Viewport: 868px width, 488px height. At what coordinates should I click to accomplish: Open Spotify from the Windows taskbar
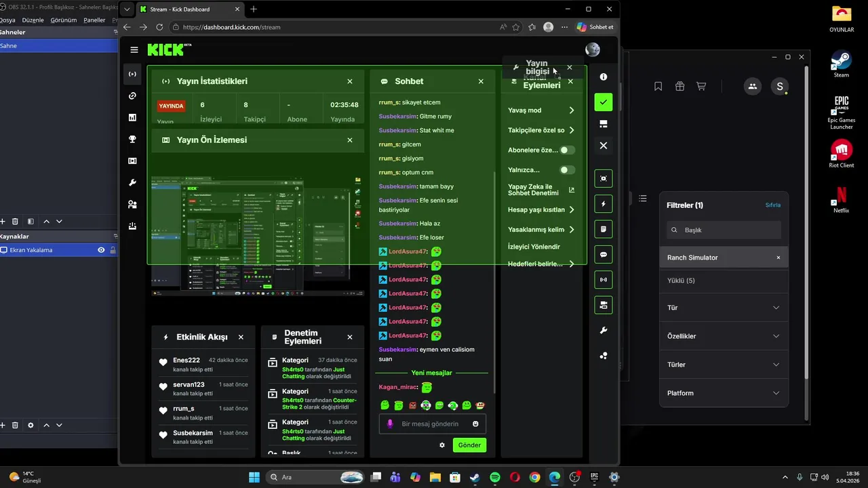494,477
